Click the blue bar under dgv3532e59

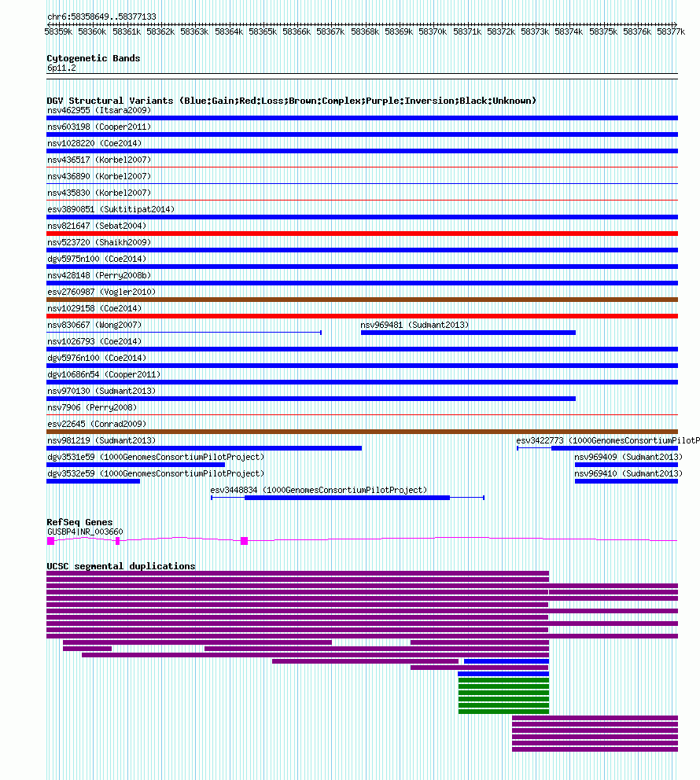[x=93, y=481]
